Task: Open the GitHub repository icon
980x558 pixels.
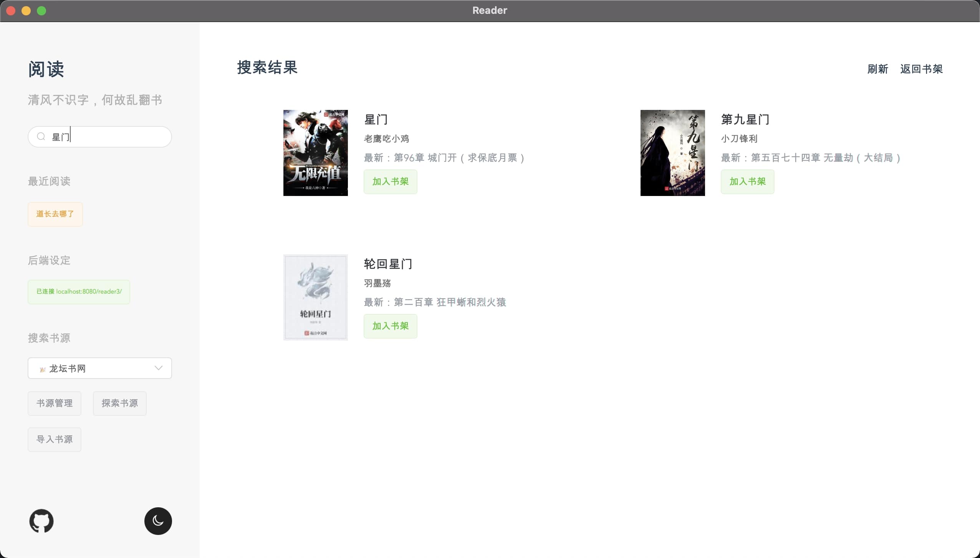Action: [x=41, y=521]
